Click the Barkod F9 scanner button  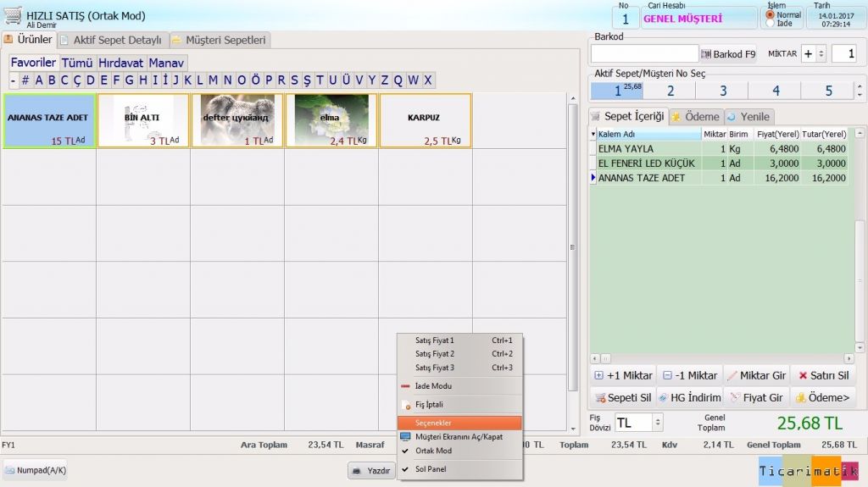[x=728, y=54]
